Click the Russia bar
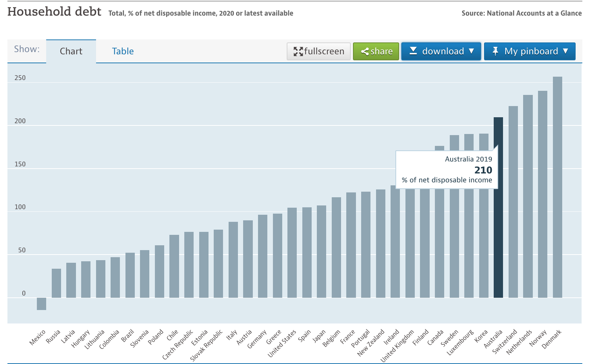The width and height of the screenshot is (592, 364). (56, 283)
